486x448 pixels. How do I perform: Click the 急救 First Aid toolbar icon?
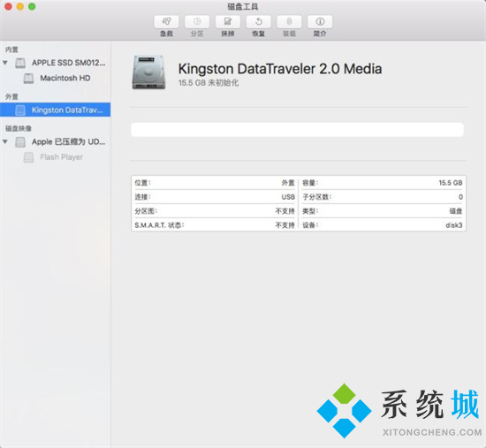click(166, 21)
